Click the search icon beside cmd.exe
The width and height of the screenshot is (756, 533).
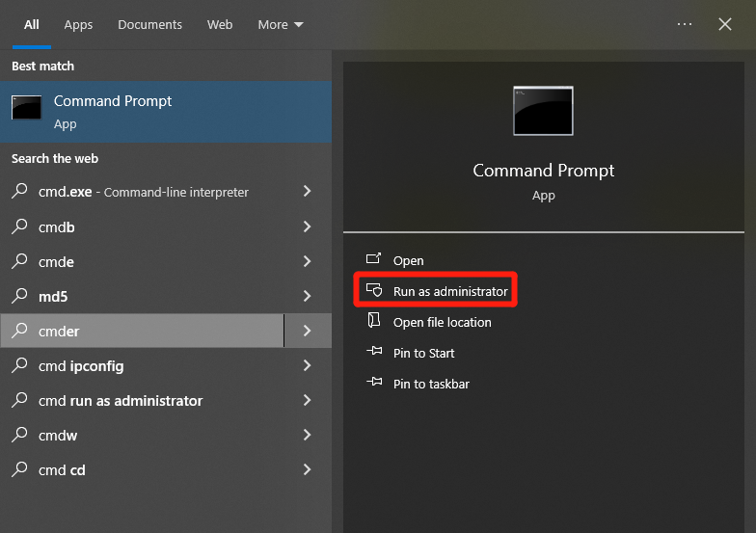19,191
